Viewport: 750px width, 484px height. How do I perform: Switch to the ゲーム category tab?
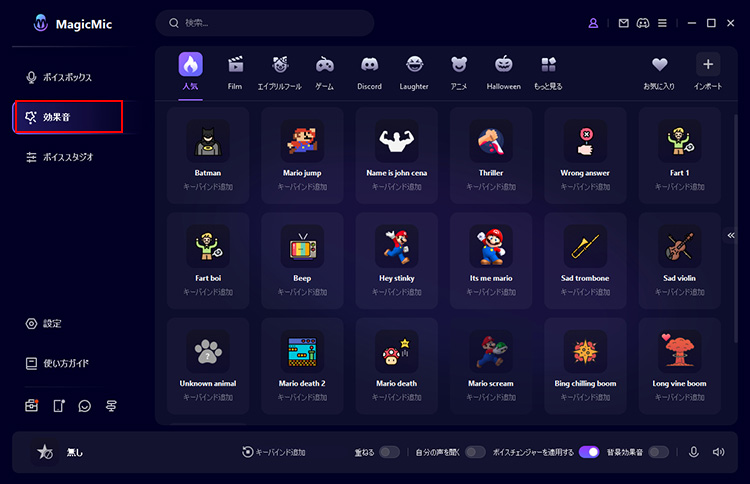[x=325, y=72]
